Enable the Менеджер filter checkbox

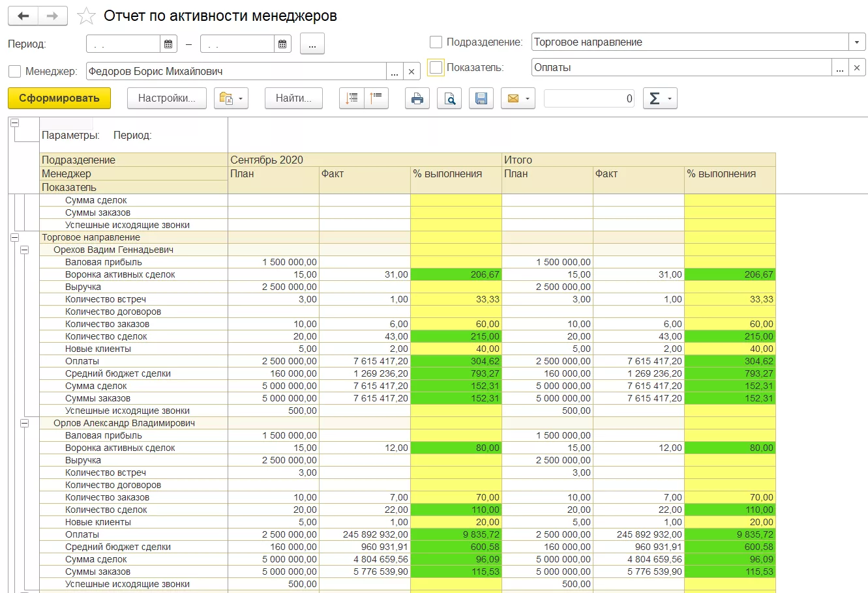click(14, 71)
